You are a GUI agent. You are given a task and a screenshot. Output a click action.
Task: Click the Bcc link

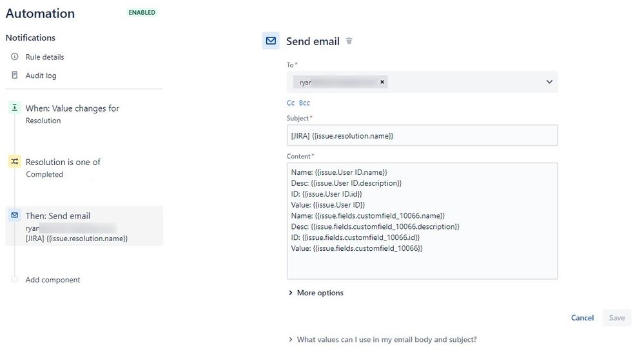(x=304, y=103)
